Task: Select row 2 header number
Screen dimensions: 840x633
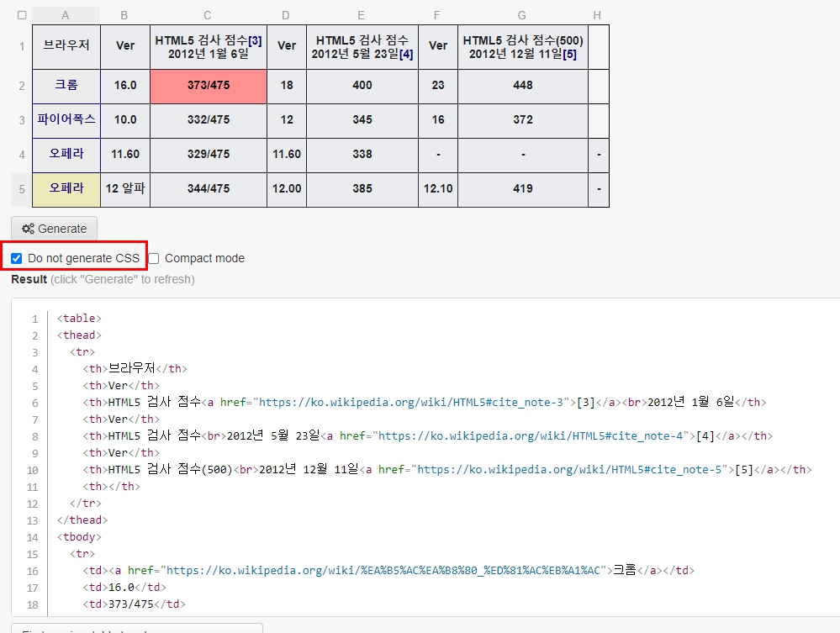Action: click(22, 86)
